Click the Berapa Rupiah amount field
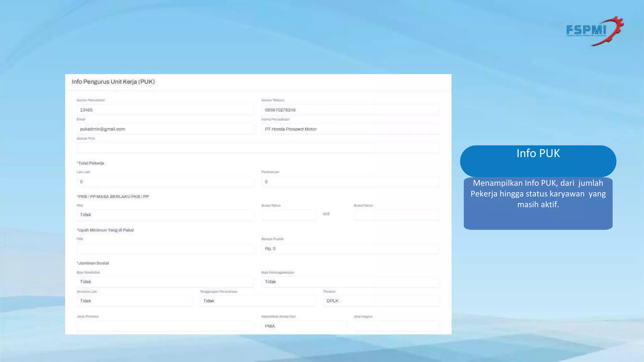This screenshot has width=644, height=362. 350,249
